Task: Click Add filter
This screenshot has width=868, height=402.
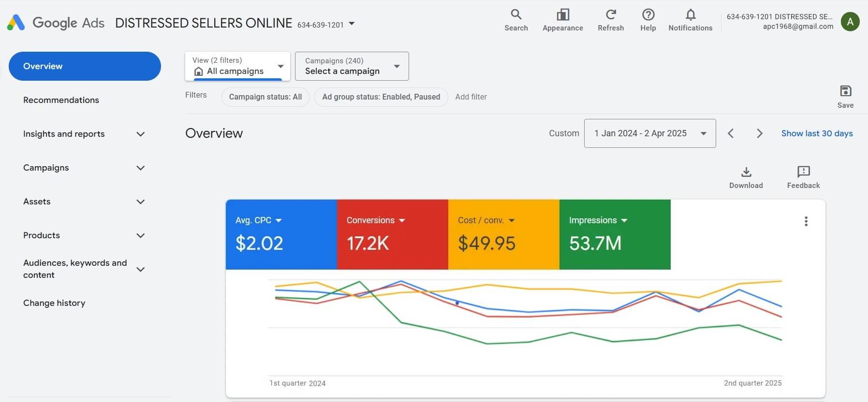Action: tap(471, 97)
